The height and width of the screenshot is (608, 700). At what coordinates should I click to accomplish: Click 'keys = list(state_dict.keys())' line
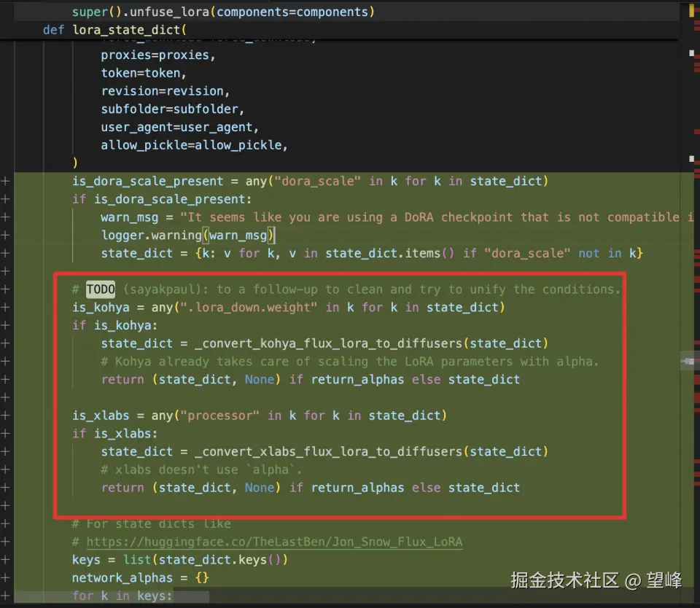(180, 560)
